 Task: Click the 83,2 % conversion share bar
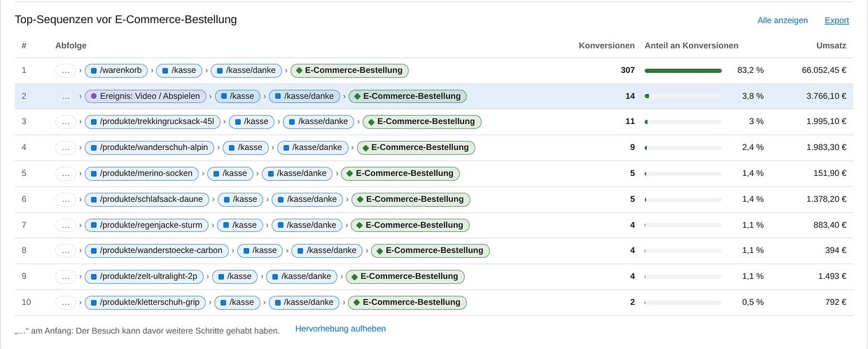pos(683,70)
